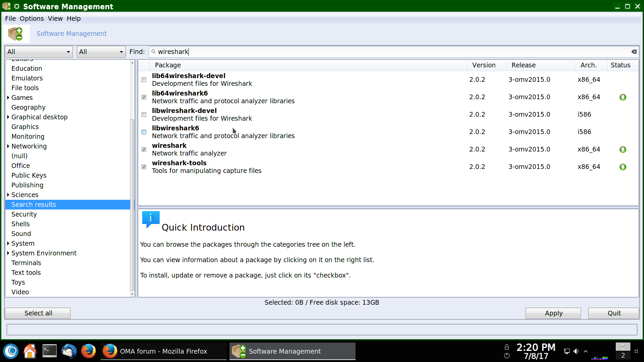Switch to OMA forum Firefox window in taskbar

coord(164,351)
